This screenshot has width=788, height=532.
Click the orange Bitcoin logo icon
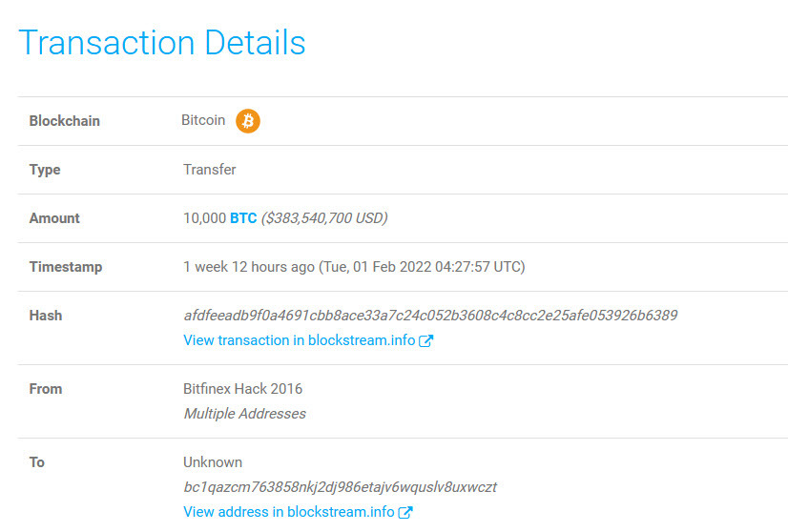(x=248, y=121)
